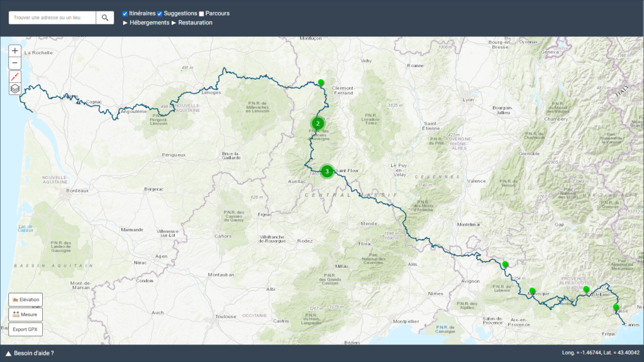644x362 pixels.
Task: Select the red line drawing tool
Action: (15, 76)
